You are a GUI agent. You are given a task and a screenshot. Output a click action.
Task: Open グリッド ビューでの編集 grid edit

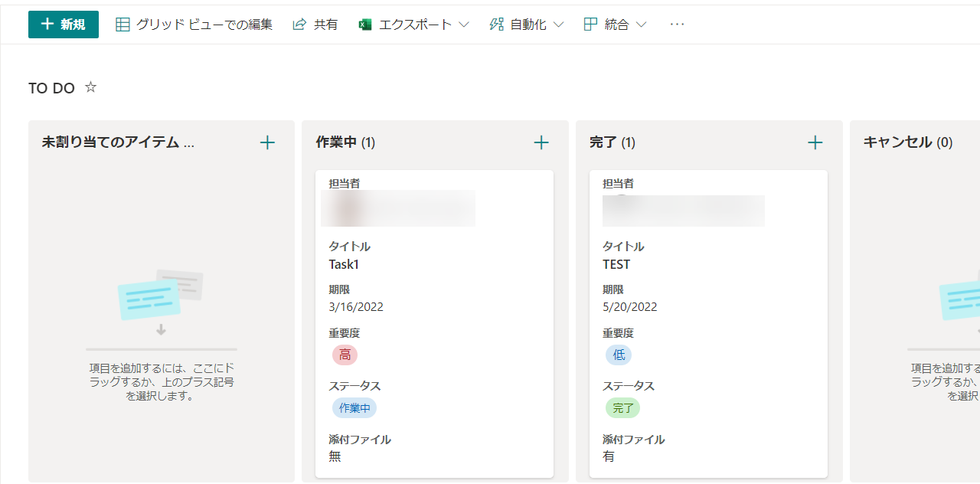194,25
